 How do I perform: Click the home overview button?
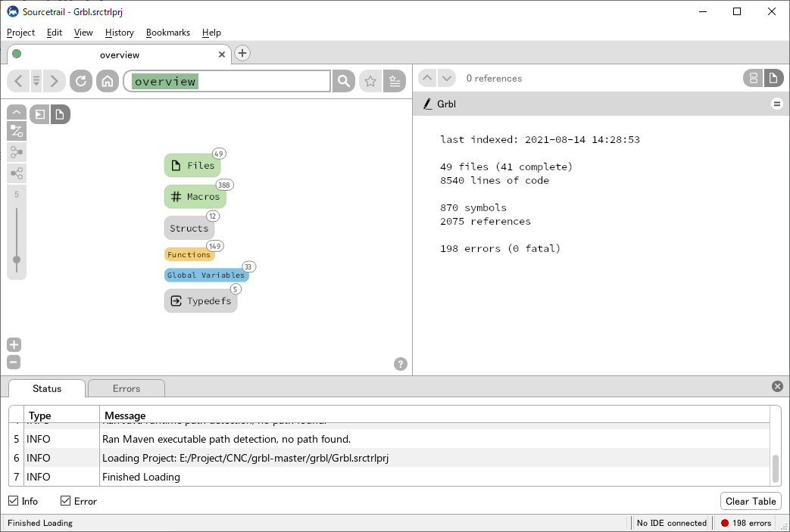[108, 80]
